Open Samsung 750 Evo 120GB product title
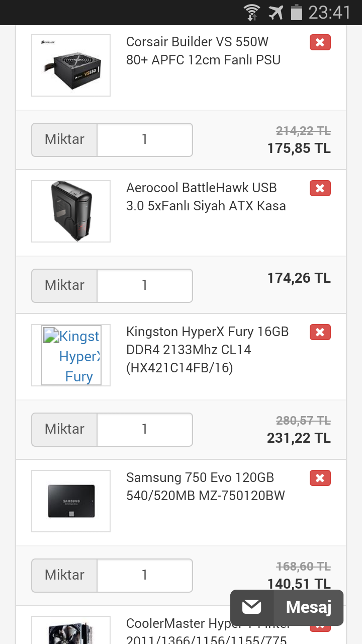 coord(205,487)
